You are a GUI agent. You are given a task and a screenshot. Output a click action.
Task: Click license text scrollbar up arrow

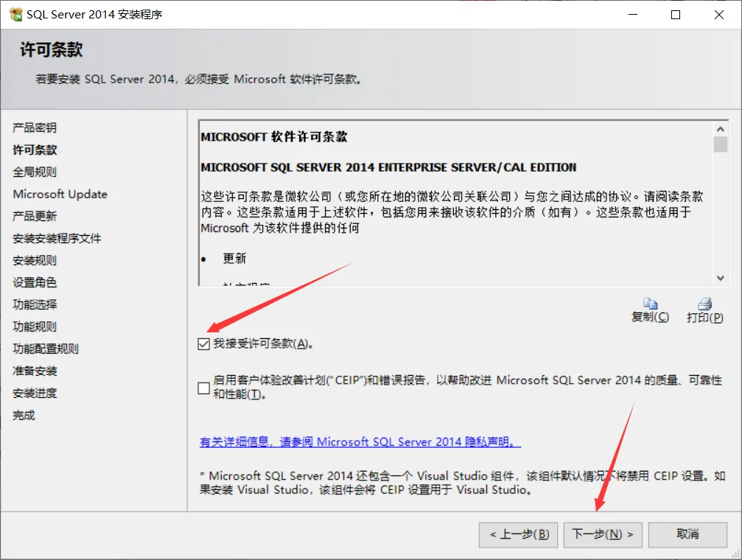coord(720,129)
